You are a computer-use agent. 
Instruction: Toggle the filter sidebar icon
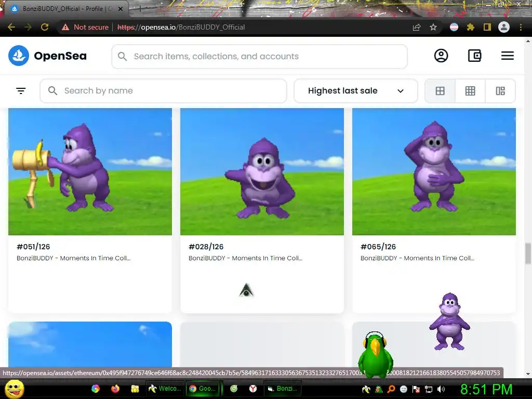(x=21, y=90)
